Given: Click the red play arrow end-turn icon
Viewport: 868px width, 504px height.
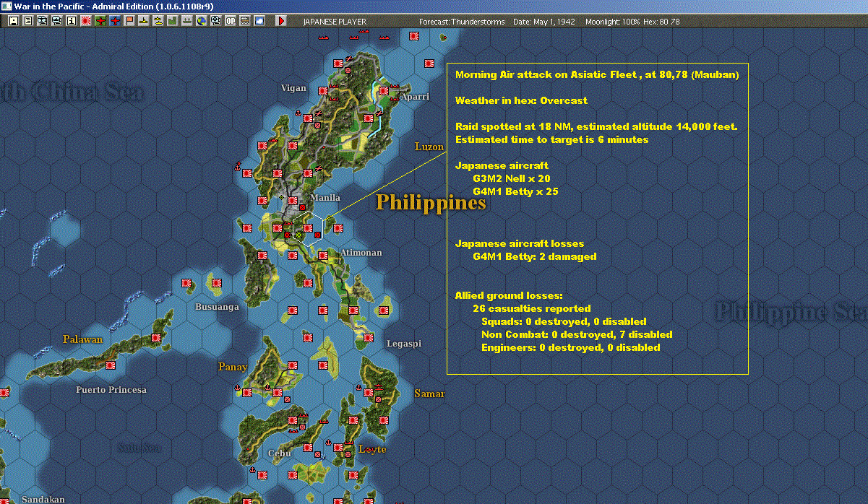Looking at the screenshot, I should tap(281, 21).
